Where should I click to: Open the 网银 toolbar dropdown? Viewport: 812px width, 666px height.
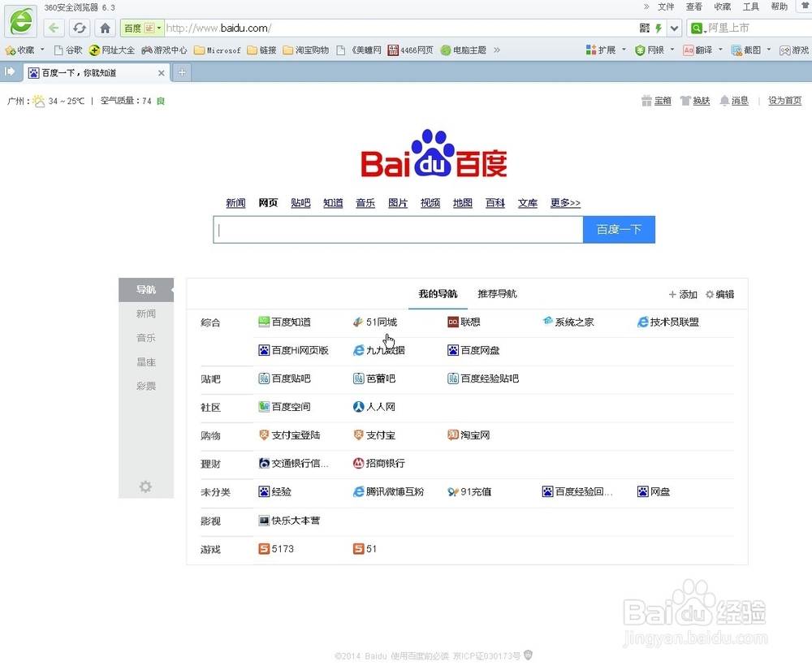click(x=654, y=50)
